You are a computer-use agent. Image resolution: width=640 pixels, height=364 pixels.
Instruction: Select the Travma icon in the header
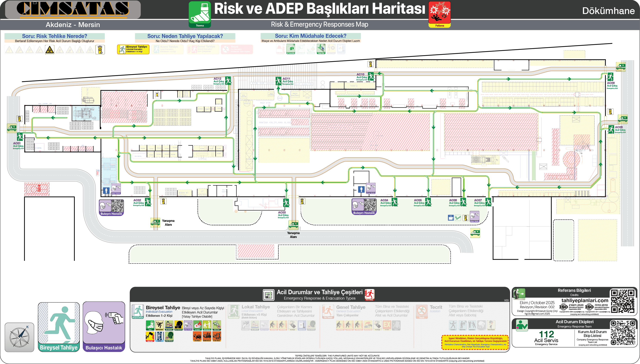pos(200,12)
